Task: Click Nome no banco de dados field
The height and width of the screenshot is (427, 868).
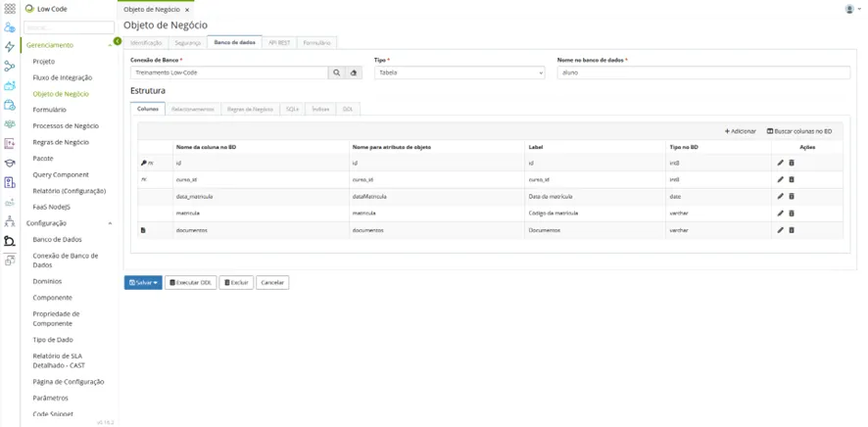Action: pyautogui.click(x=703, y=72)
